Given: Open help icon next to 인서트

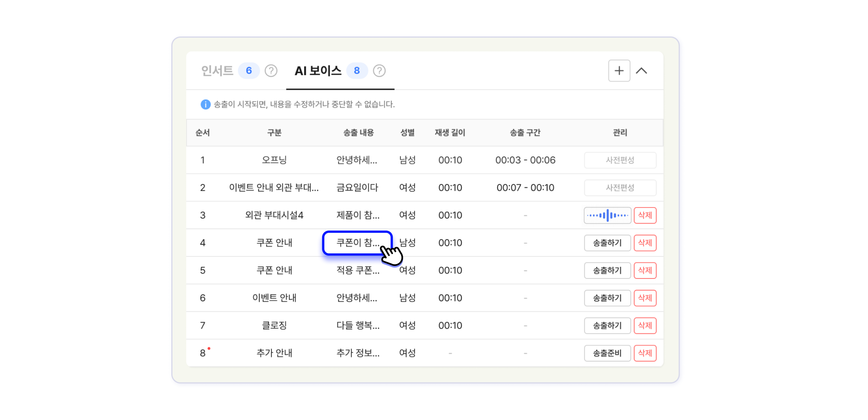Looking at the screenshot, I should click(x=271, y=71).
